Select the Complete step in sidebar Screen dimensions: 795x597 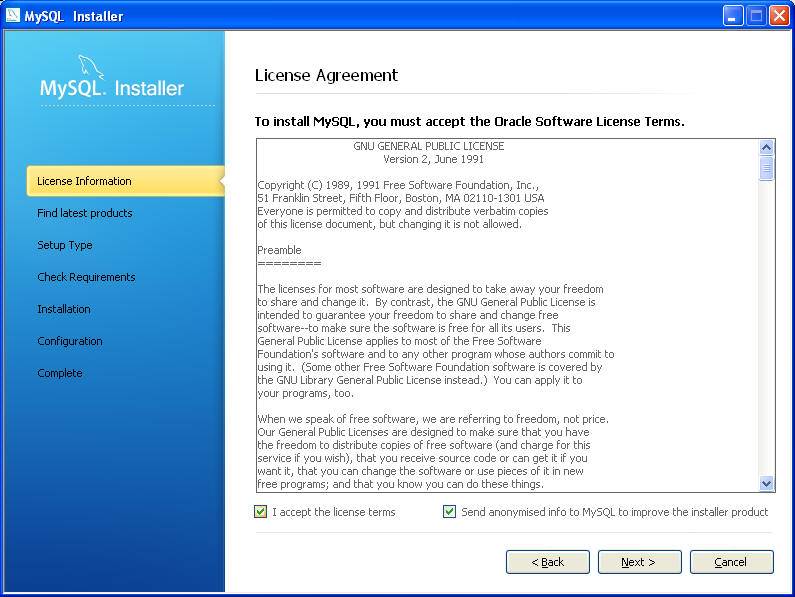(60, 373)
